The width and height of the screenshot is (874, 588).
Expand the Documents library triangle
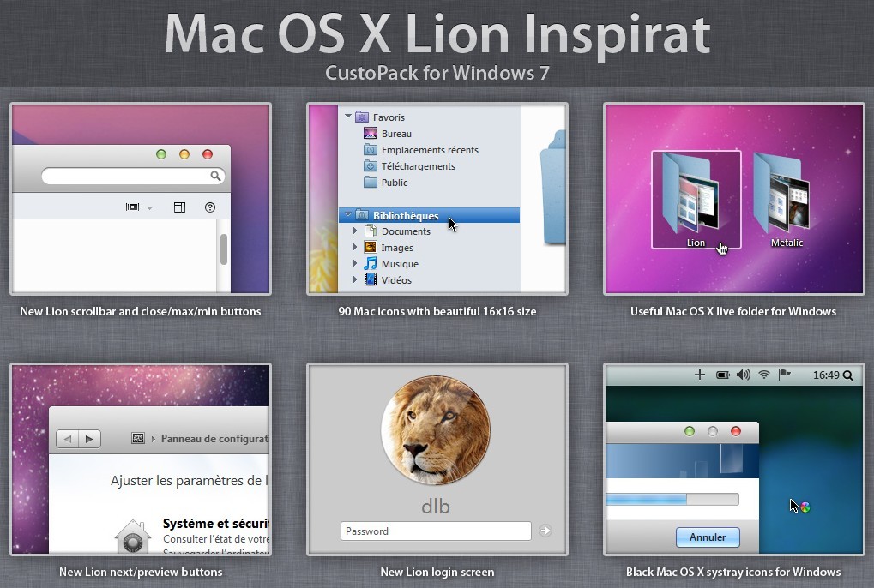(355, 231)
